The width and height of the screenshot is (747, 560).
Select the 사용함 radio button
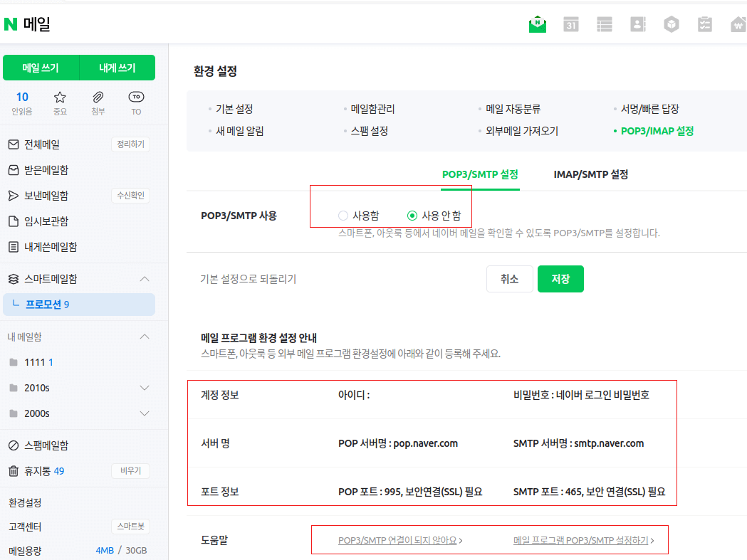click(343, 215)
